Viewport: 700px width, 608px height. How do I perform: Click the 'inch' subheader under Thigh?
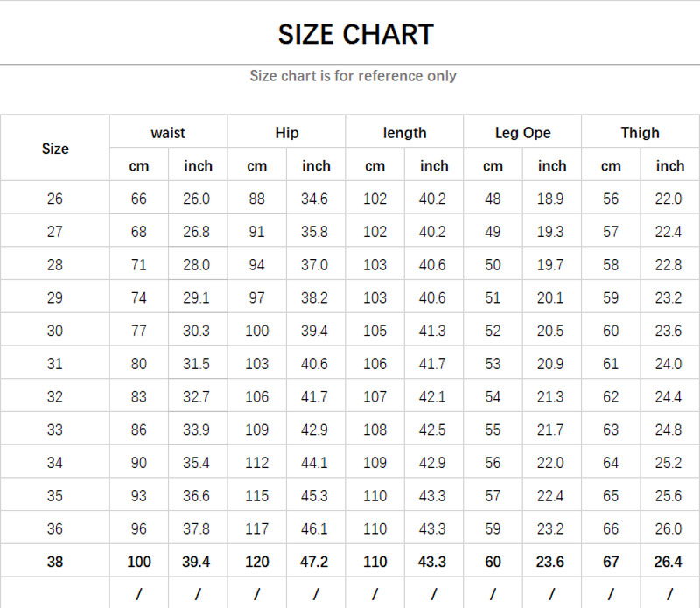[x=670, y=165]
